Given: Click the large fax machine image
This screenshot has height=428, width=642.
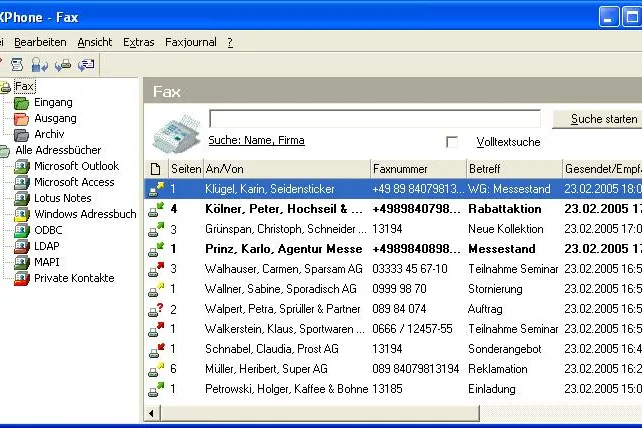Looking at the screenshot, I should tap(177, 134).
